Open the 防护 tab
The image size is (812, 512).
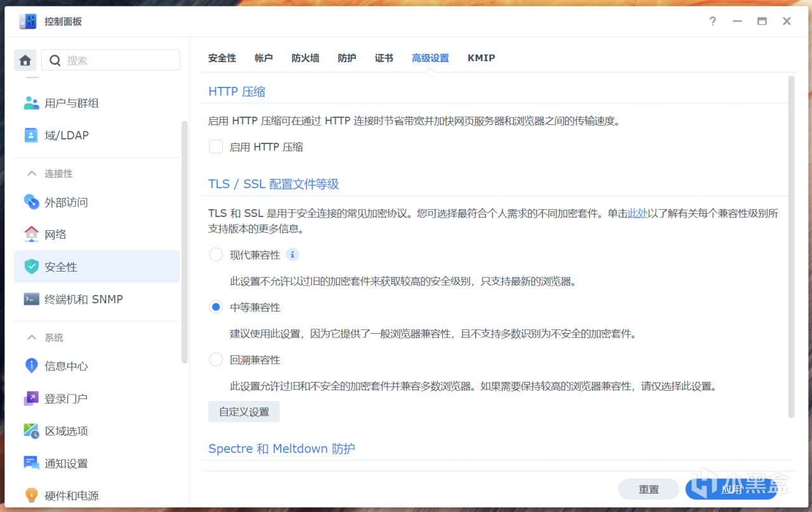click(x=347, y=58)
